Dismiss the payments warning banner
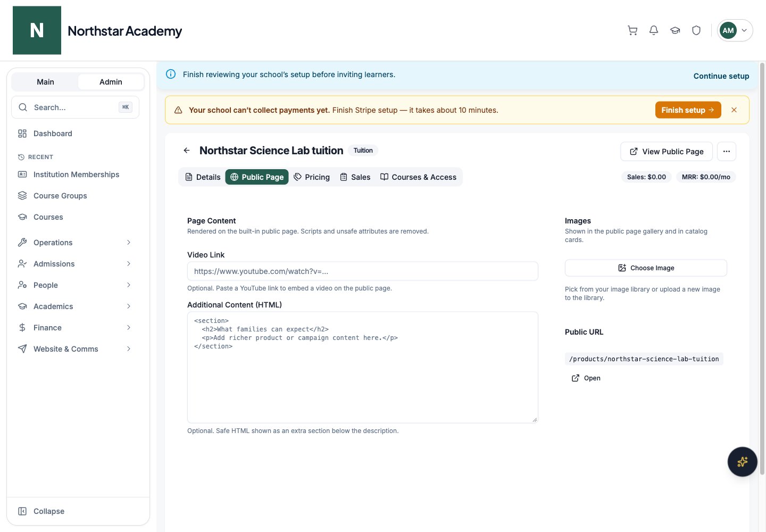This screenshot has width=766, height=532. click(x=734, y=110)
